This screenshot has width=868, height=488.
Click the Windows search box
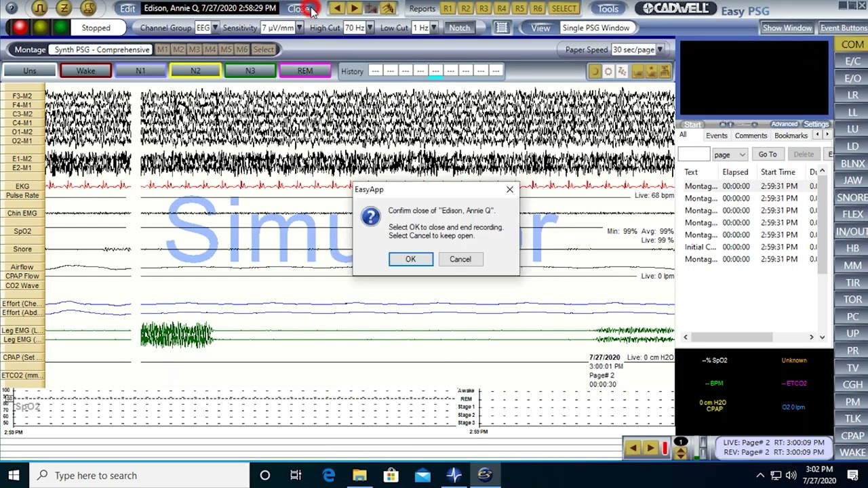coord(139,475)
